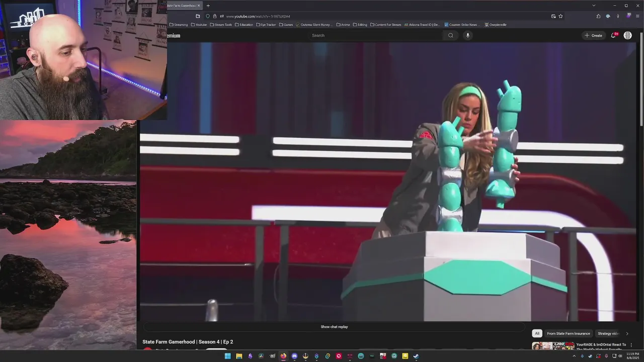Open the Stream Tools bookmarks folder
This screenshot has width=644, height=362.
coord(221,25)
